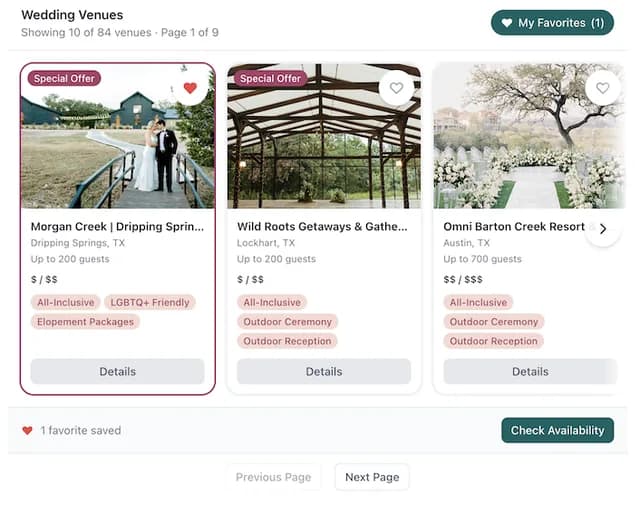This screenshot has width=640, height=506.
Task: Select LGBTQ+ Friendly tag
Action: 150,302
